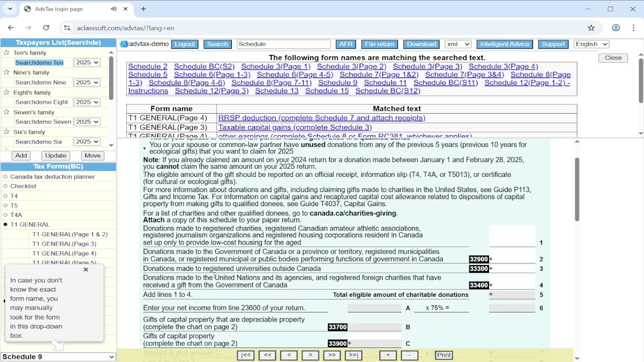Open the xml file format dropdown
Screen dimensions: 644x362
point(458,44)
